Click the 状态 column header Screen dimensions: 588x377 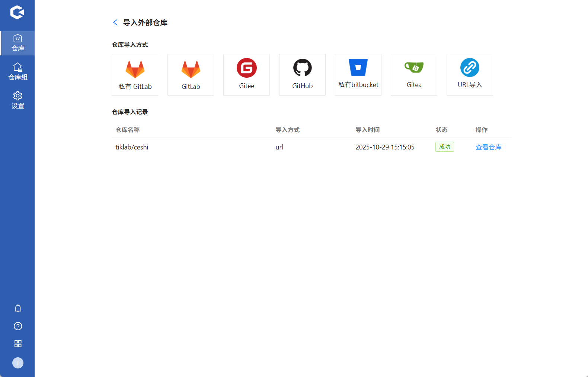point(441,130)
